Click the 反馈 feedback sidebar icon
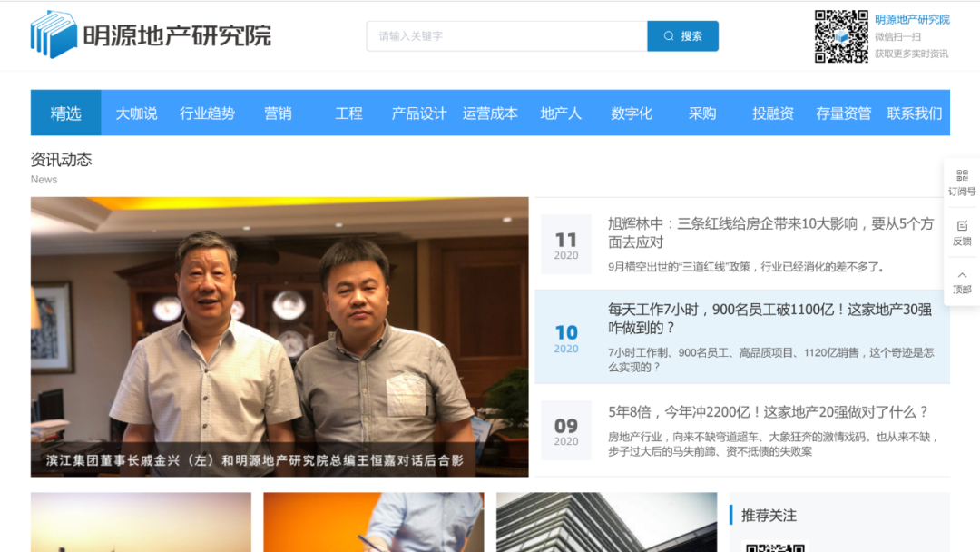 point(962,232)
